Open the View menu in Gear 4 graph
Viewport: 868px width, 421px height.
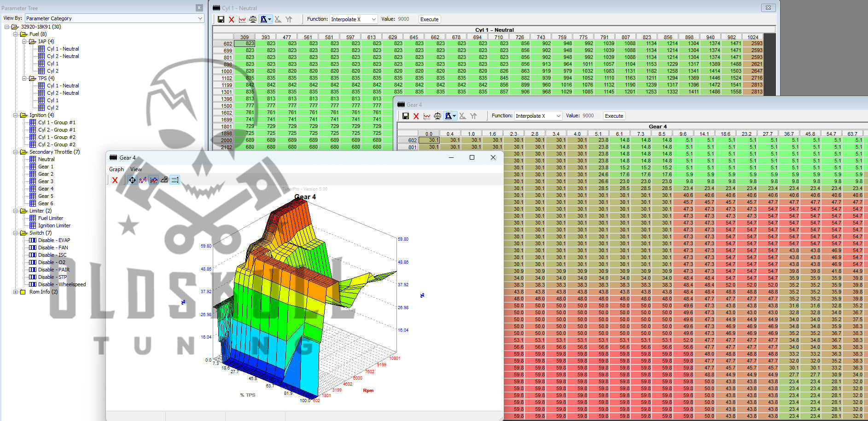pyautogui.click(x=136, y=169)
